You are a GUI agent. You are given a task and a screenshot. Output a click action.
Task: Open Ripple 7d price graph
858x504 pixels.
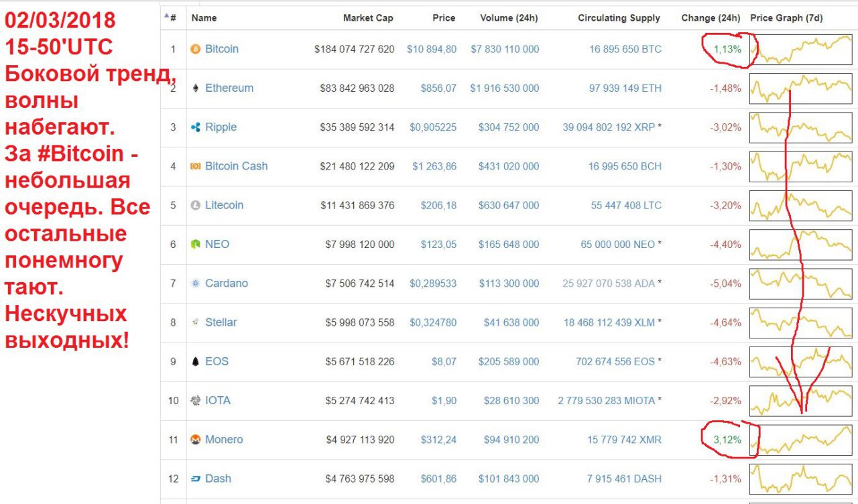click(x=800, y=127)
